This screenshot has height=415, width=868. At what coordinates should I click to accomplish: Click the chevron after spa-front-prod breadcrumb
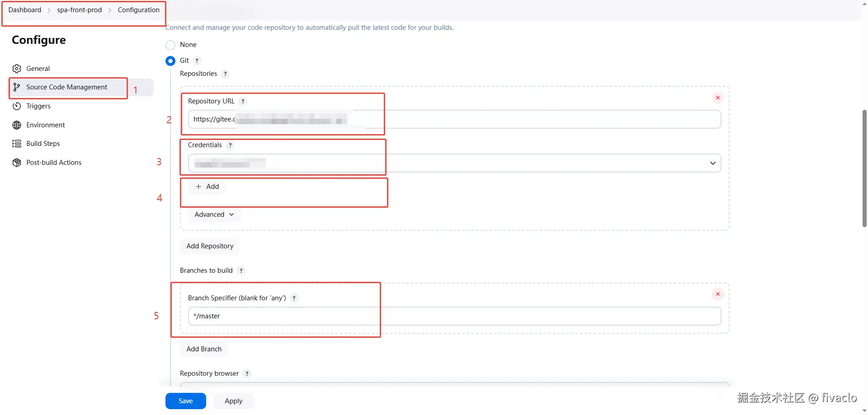click(110, 10)
